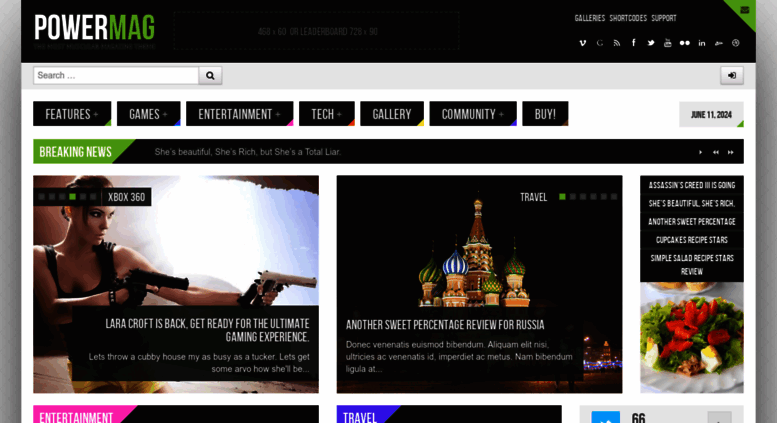Open Assassin's Creed III sidebar link
The height and width of the screenshot is (423, 777).
(692, 185)
